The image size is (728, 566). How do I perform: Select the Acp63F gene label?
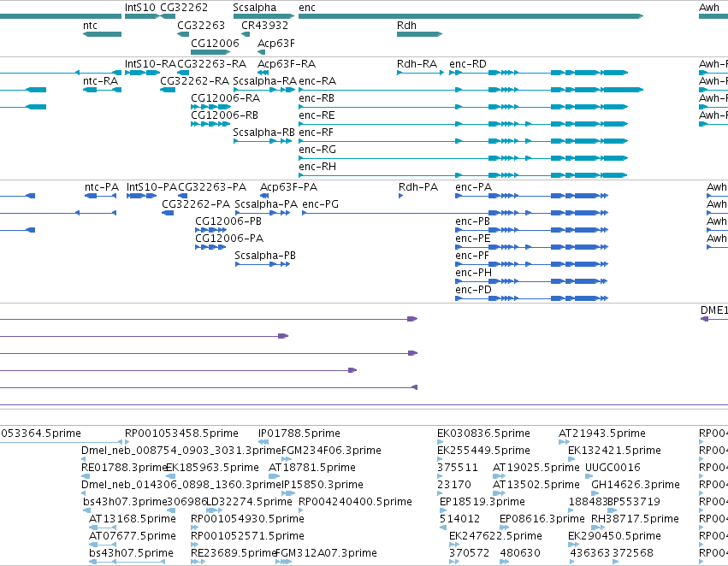click(276, 43)
